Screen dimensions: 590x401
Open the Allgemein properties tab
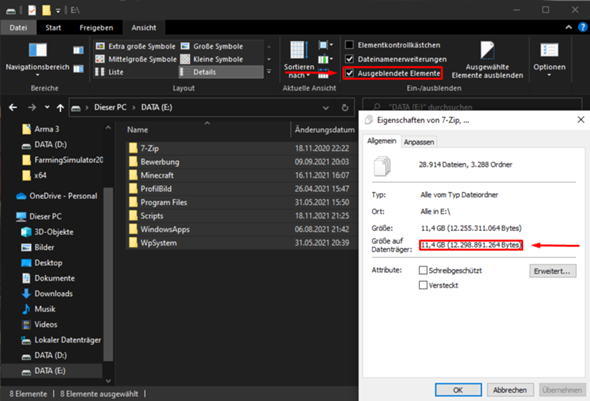coord(382,141)
